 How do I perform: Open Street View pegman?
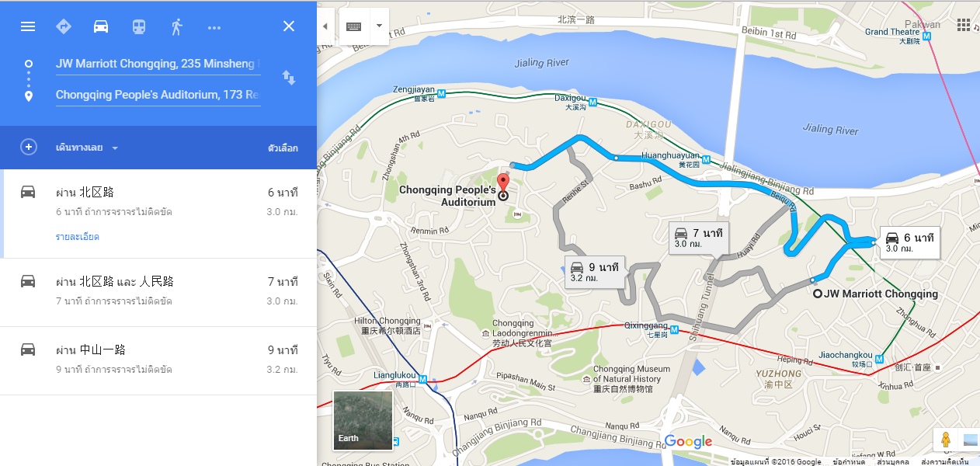(946, 440)
